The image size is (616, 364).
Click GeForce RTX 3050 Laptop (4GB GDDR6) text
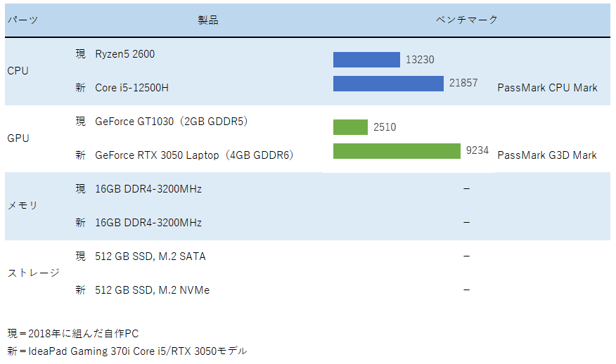pyautogui.click(x=195, y=155)
